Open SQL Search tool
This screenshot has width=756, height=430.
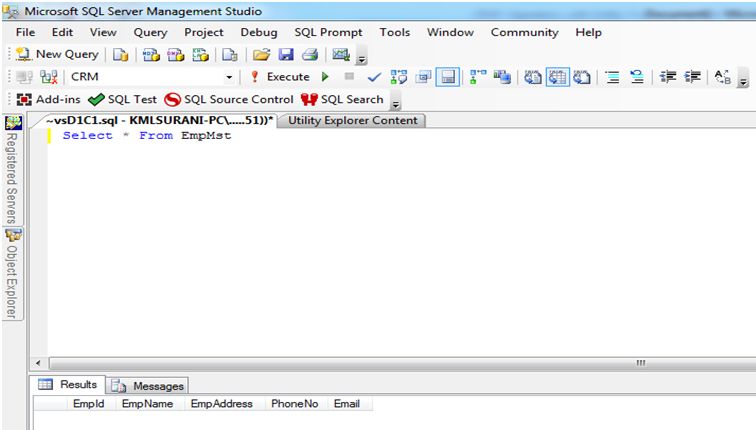342,100
